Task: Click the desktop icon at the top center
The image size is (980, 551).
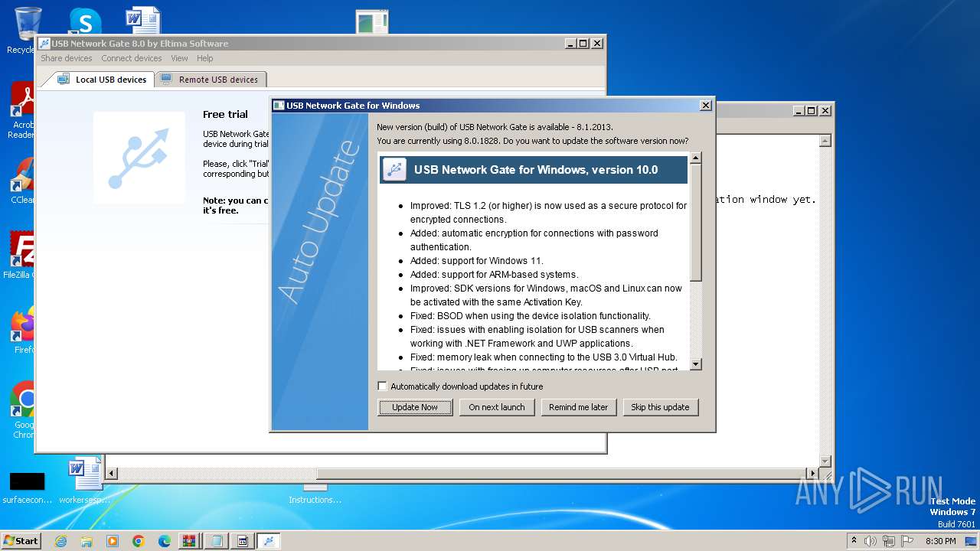Action: pos(373,21)
